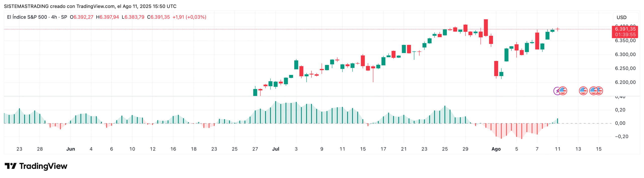Click the 6.200,00 price scale label
Screen dimensions: 644x178
pyautogui.click(x=625, y=82)
